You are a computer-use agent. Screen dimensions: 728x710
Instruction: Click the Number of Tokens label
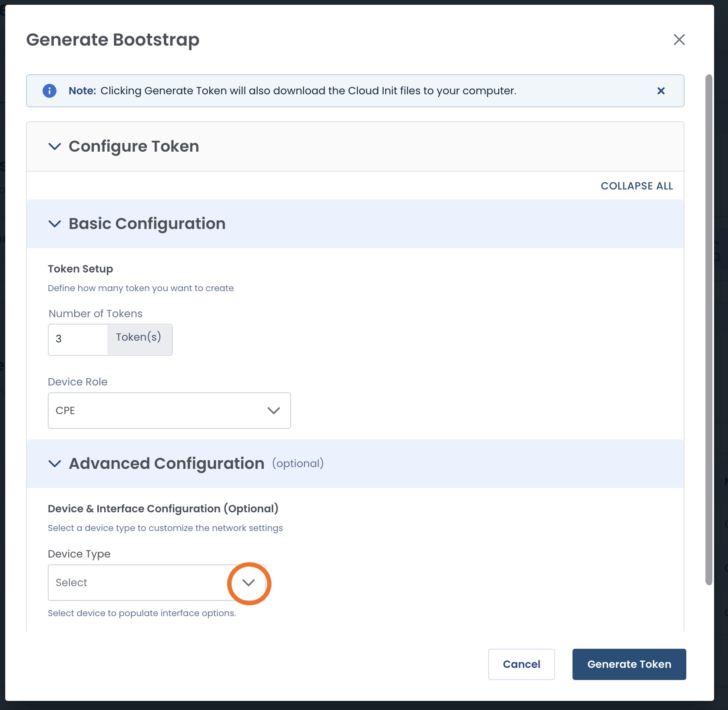coord(96,314)
